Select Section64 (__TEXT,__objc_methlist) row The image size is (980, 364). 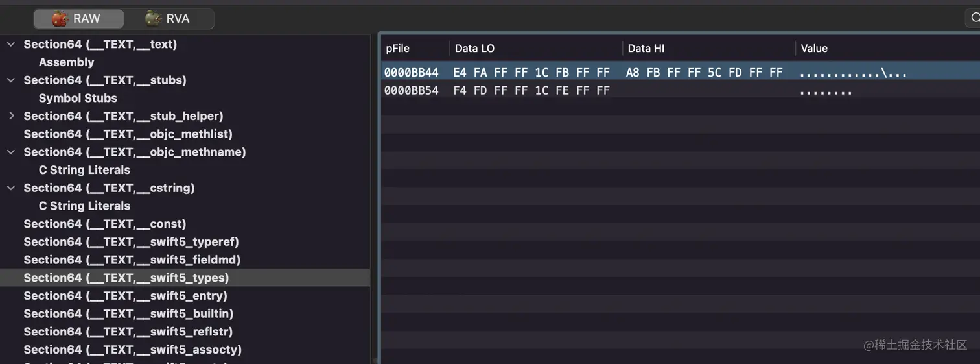point(185,134)
